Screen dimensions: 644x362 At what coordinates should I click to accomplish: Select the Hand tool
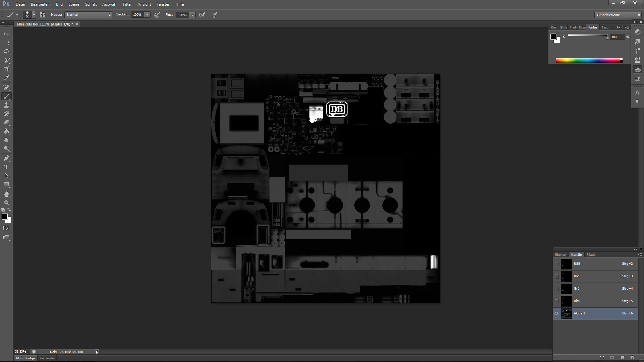[x=6, y=194]
